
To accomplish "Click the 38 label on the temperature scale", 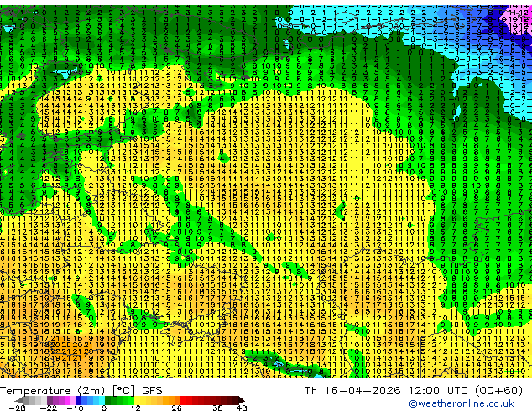I will (x=218, y=408).
